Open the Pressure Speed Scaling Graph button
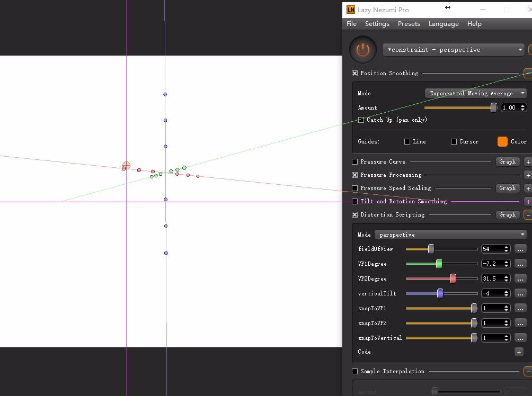The width and height of the screenshot is (532, 396). 507,188
